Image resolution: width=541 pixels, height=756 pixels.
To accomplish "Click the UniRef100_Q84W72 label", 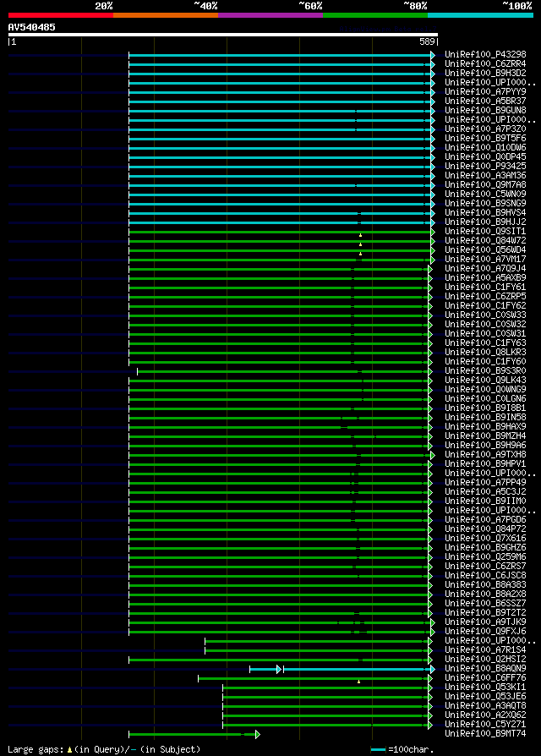I will point(485,241).
